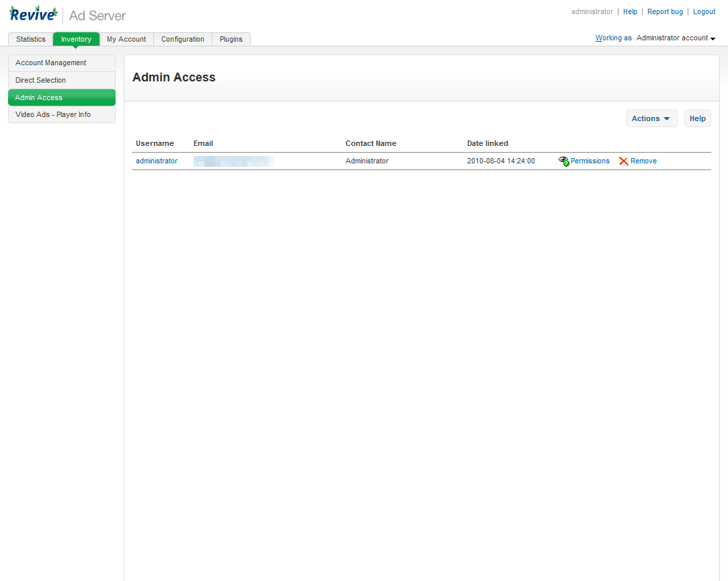Click the red X icon to remove administrator

pos(623,161)
